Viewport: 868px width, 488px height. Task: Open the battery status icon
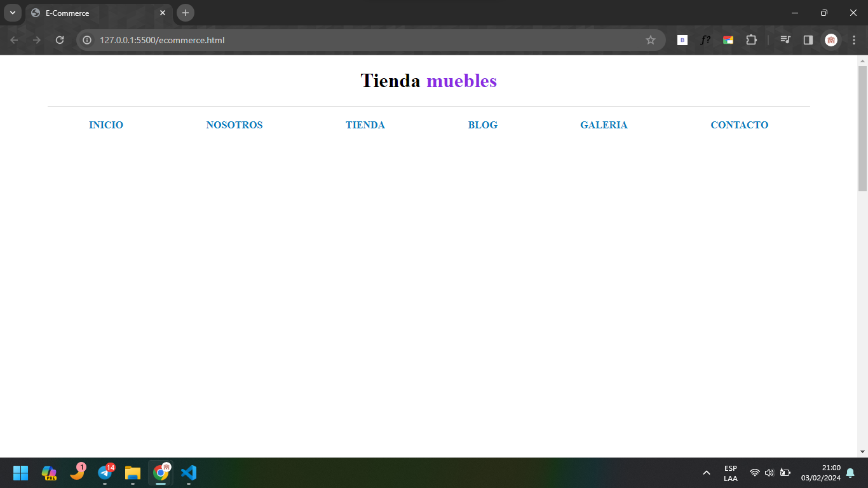tap(785, 473)
